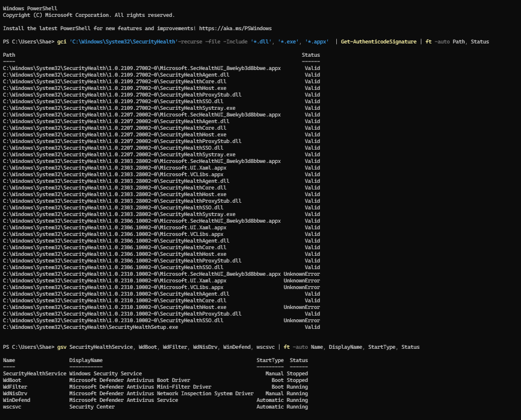This screenshot has width=521, height=420.
Task: Click Stopped status of SecurityHealthService row
Action: coord(297,374)
